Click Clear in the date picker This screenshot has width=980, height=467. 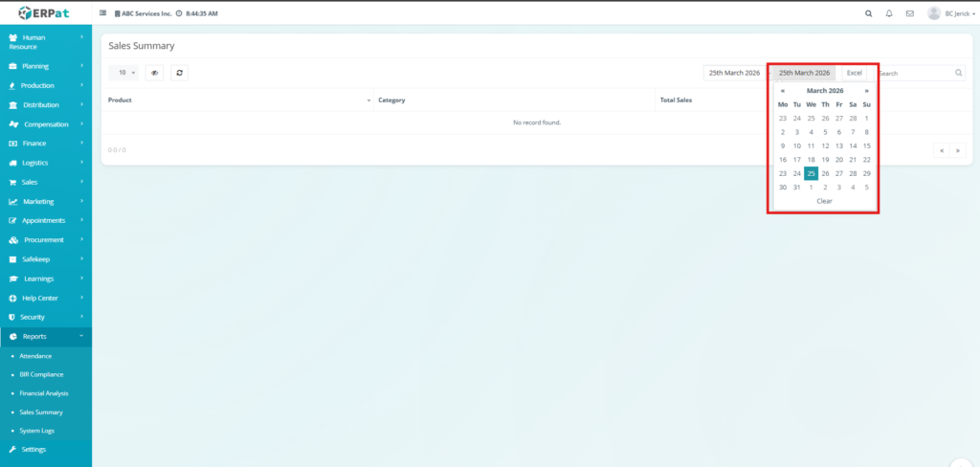pyautogui.click(x=824, y=201)
